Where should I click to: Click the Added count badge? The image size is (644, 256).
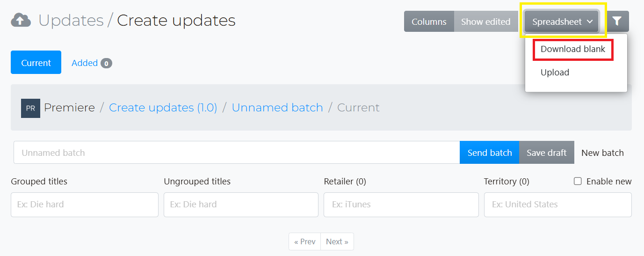106,63
